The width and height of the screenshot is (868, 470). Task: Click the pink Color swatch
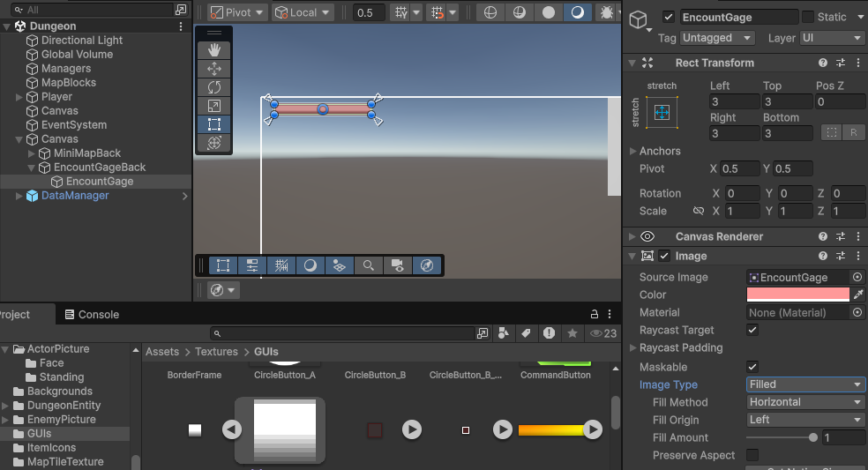[x=797, y=295]
